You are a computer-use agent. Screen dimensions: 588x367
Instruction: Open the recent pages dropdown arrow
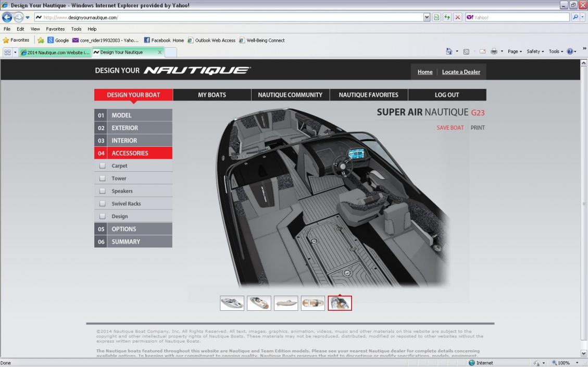point(28,17)
